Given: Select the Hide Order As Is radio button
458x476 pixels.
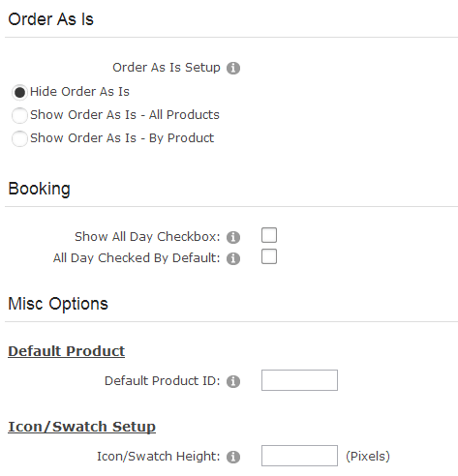Looking at the screenshot, I should point(19,93).
